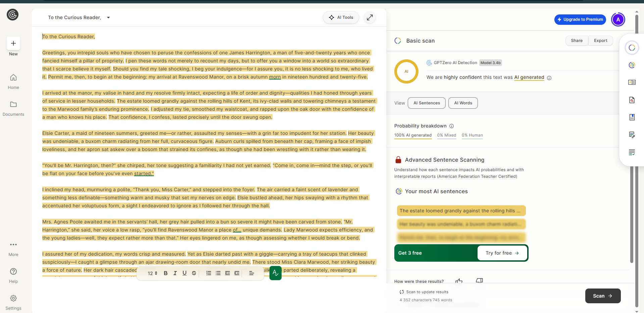Click the expand editor fullscreen icon
The image size is (644, 313).
coord(369,17)
